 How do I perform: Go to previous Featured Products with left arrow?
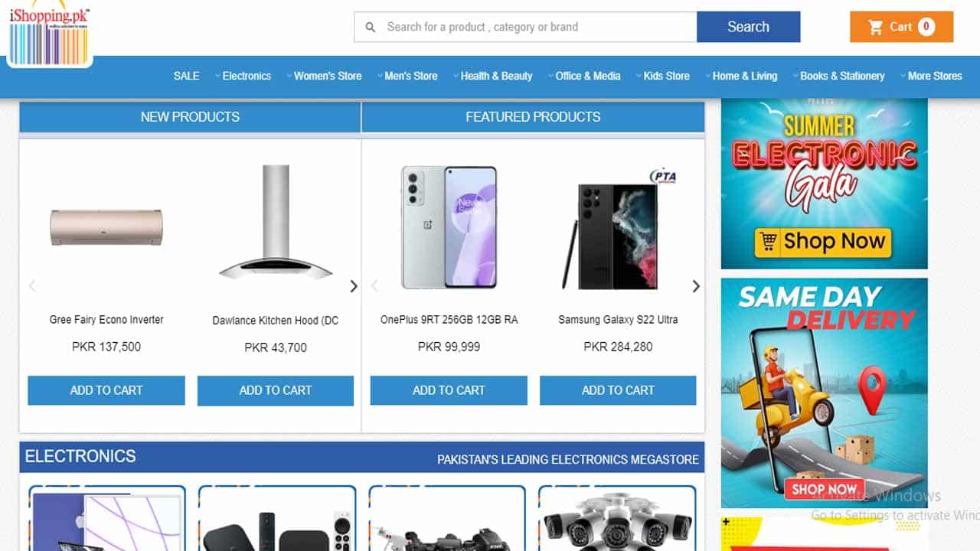pyautogui.click(x=374, y=286)
